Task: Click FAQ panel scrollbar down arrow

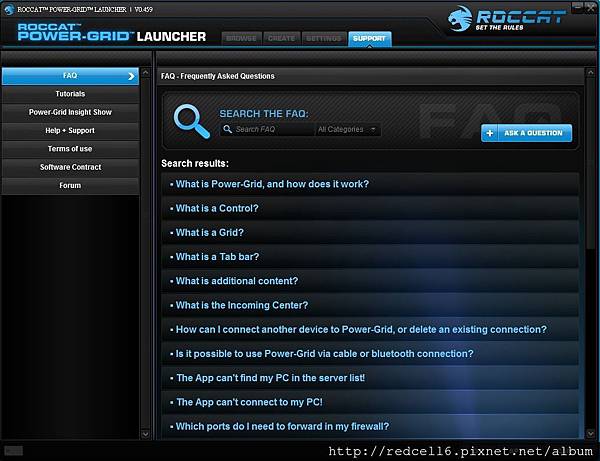Action: coord(590,434)
